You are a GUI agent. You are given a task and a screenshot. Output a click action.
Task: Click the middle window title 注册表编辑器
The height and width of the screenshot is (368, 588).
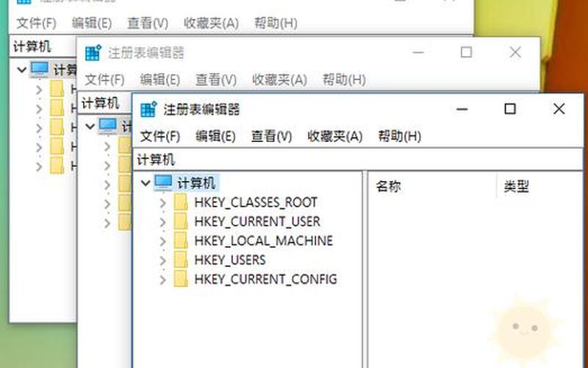tap(146, 53)
